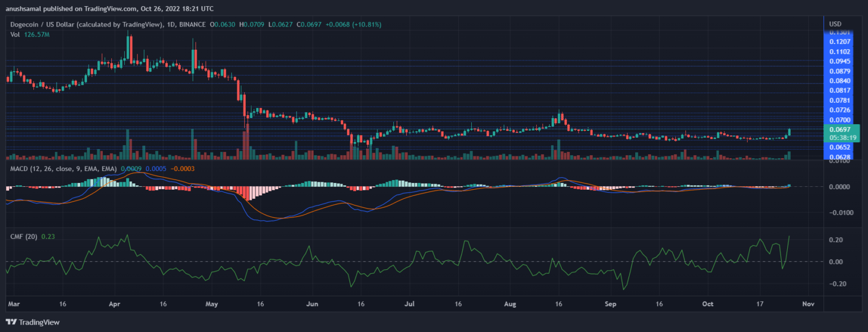Click the 0.0781 price level label
Screen dimensions: 868x332
pos(839,101)
